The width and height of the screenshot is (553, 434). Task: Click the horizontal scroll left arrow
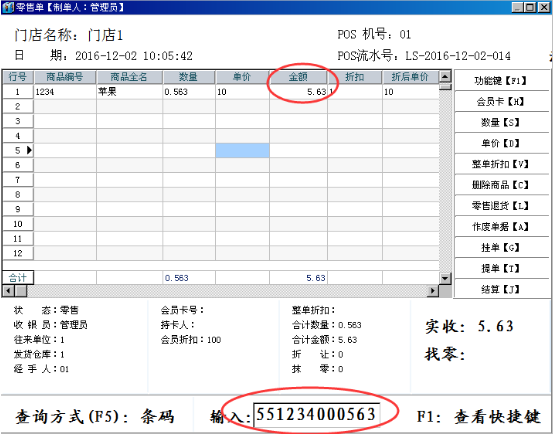8,291
